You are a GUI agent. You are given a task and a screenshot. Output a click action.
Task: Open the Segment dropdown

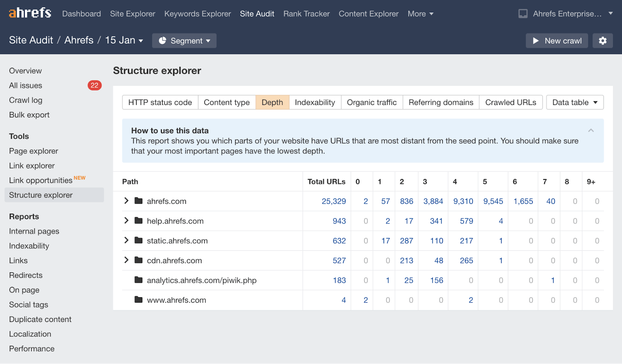pos(184,41)
